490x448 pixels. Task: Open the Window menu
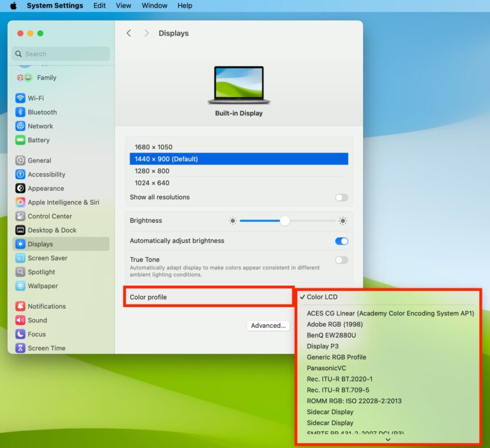coord(154,6)
